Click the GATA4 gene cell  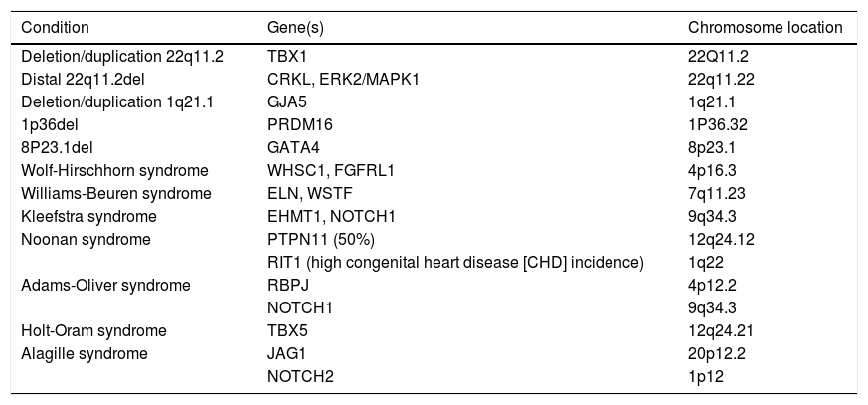click(293, 147)
